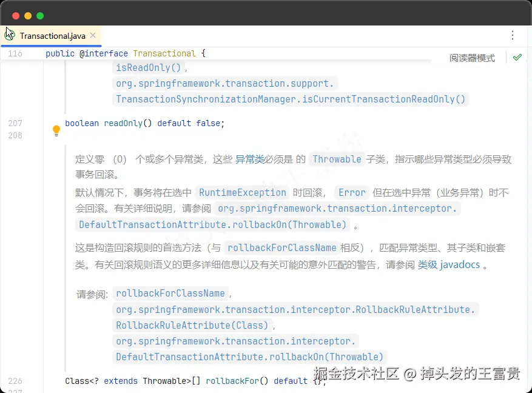Follow the Error class link
The image size is (532, 393).
[352, 192]
